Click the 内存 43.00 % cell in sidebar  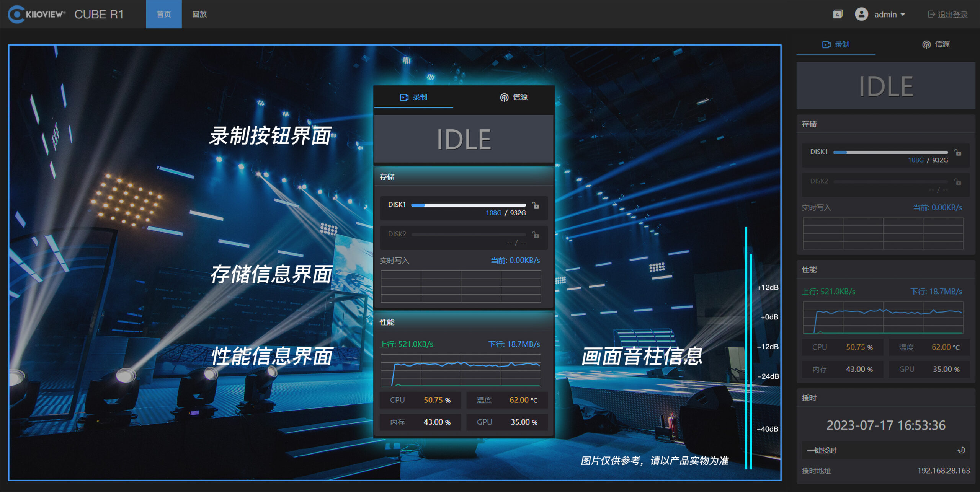843,369
